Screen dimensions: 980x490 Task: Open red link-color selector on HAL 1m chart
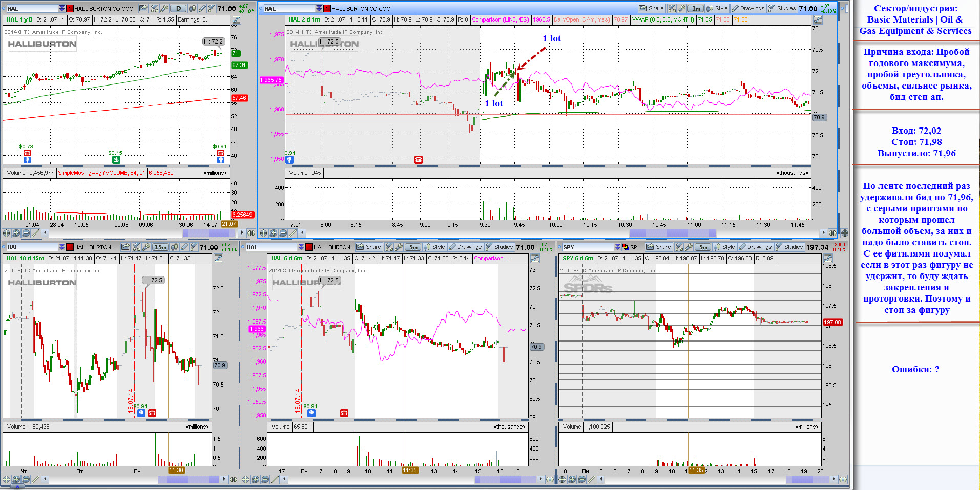click(x=327, y=9)
